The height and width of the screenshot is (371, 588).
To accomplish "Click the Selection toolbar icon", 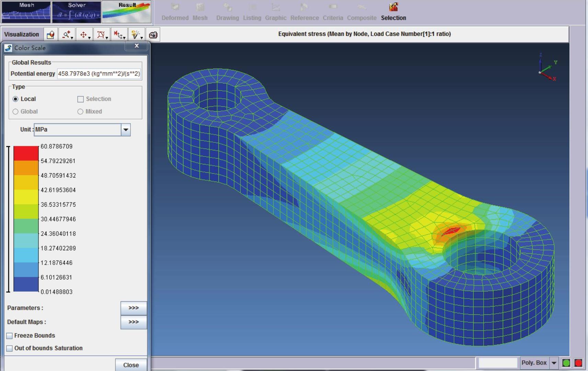I will coord(393,12).
